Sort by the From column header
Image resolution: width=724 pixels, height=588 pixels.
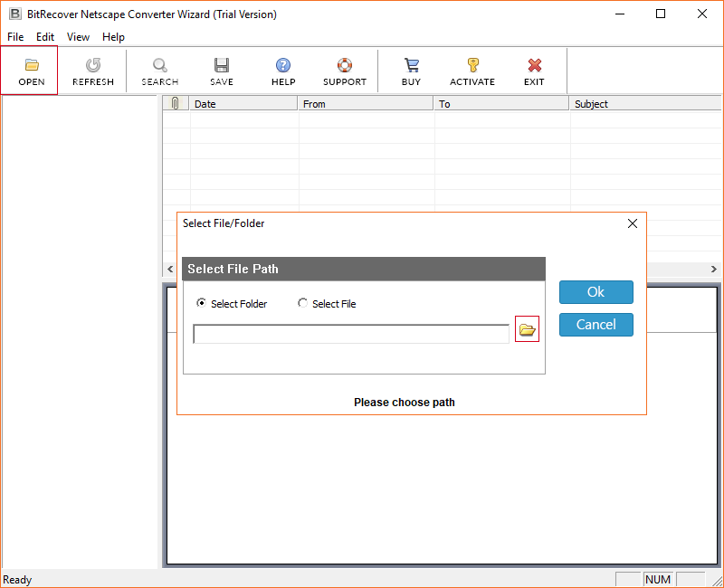tap(366, 103)
